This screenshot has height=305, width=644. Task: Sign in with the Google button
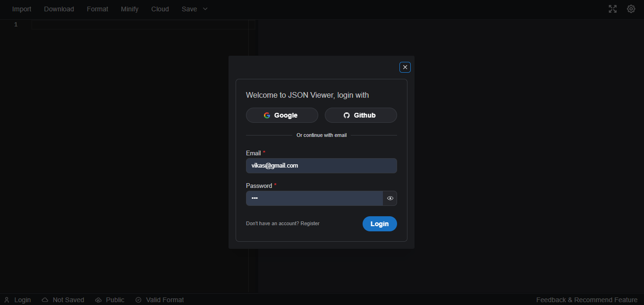[x=282, y=115]
